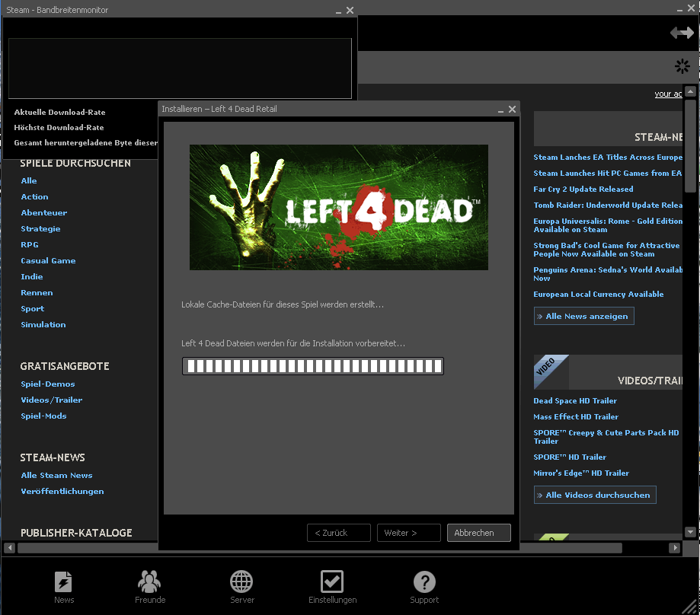Click Aktuelle Download-Rate label
Screen dimensions: 700x615
pyautogui.click(x=60, y=113)
